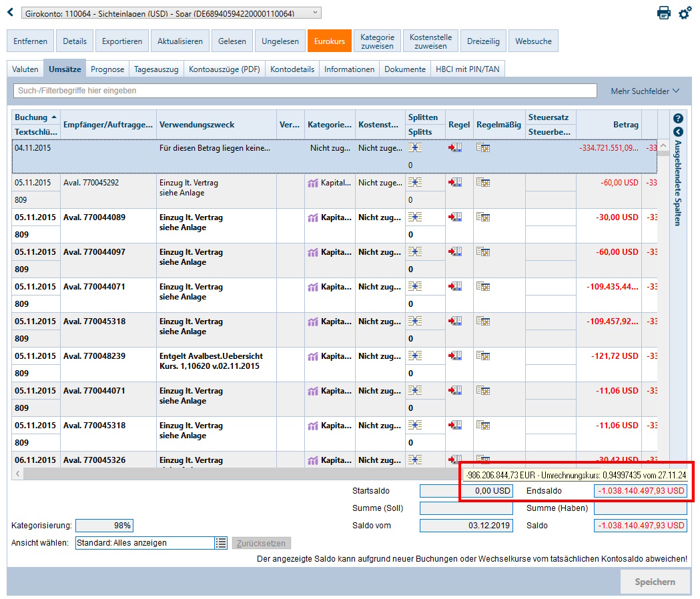Open the Ausgeblendete Spalten side panel label
Viewport: 700px width, 599px height.
[x=678, y=183]
